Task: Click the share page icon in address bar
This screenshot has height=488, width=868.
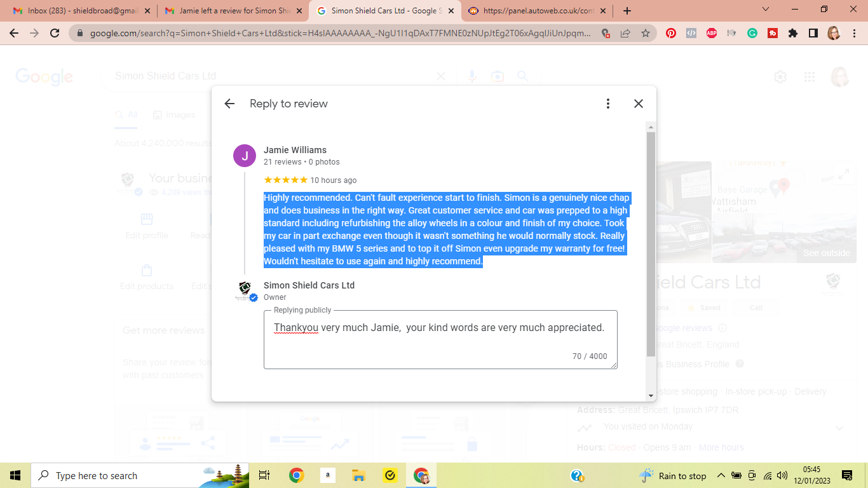Action: click(625, 34)
